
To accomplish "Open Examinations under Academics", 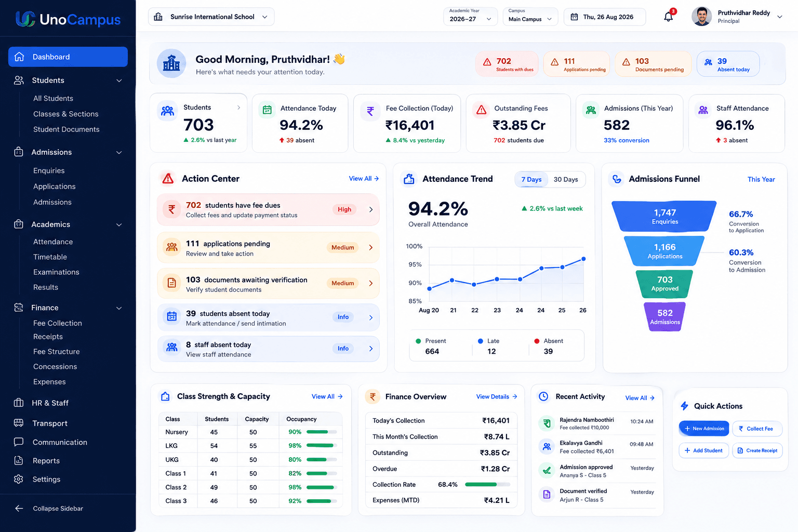I will coord(56,272).
